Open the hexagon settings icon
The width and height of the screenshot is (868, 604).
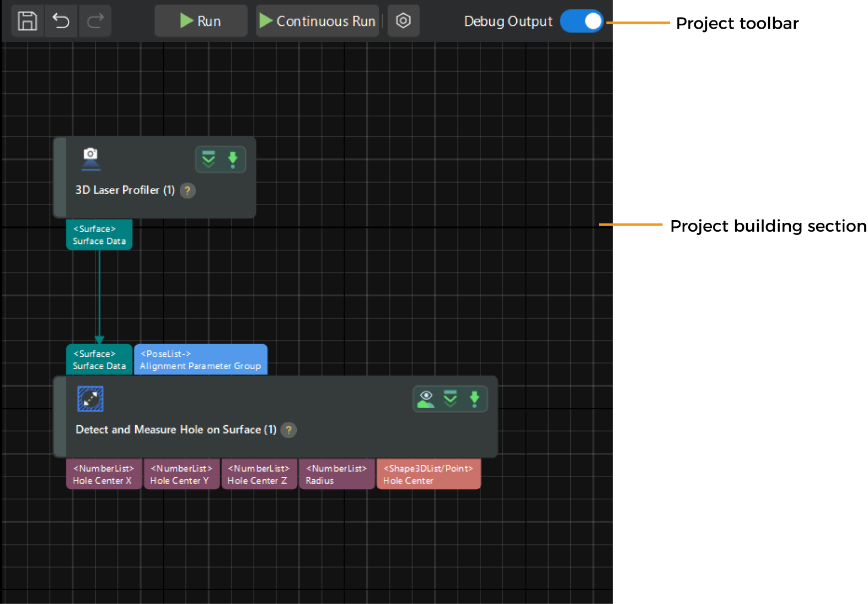[x=403, y=21]
